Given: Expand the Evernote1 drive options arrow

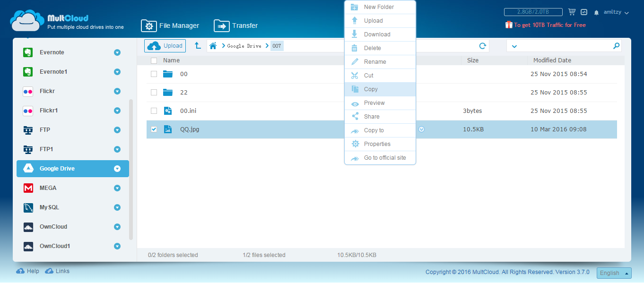Looking at the screenshot, I should tap(117, 72).
